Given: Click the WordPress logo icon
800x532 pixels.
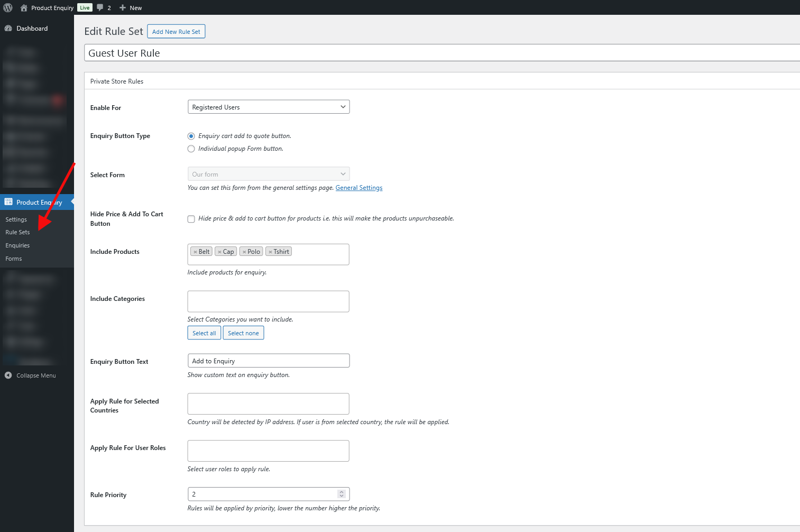Looking at the screenshot, I should click(x=8, y=8).
